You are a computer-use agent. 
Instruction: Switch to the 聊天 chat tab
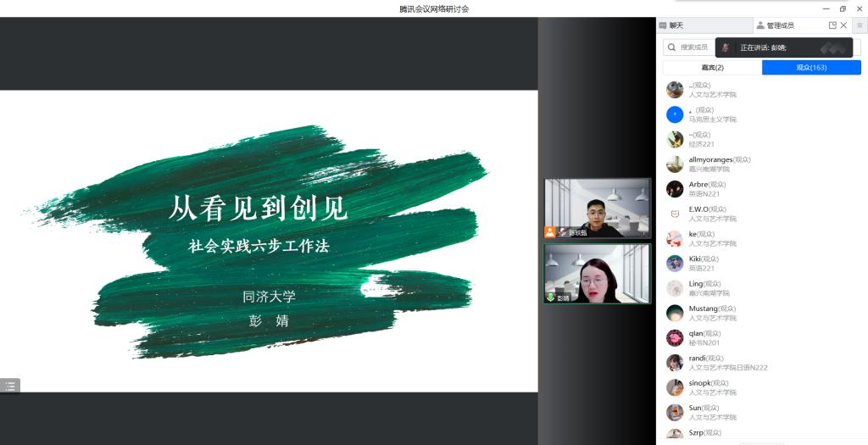[676, 25]
